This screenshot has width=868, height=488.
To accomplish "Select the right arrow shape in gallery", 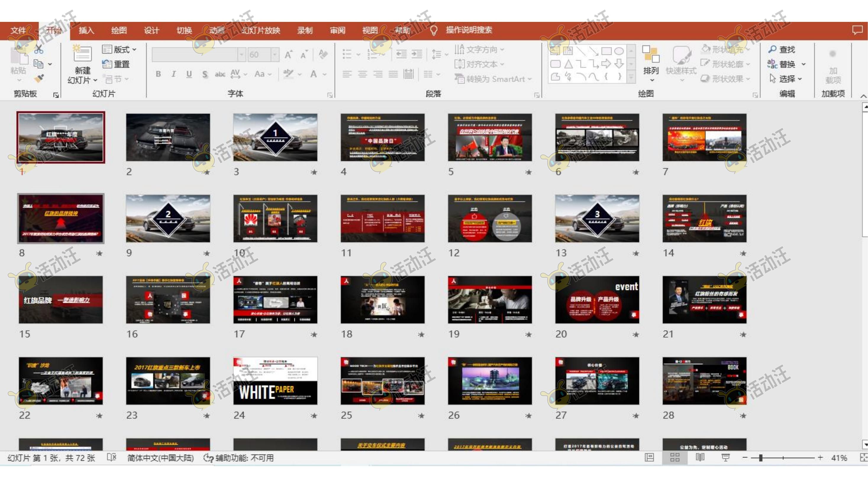I will (x=606, y=64).
